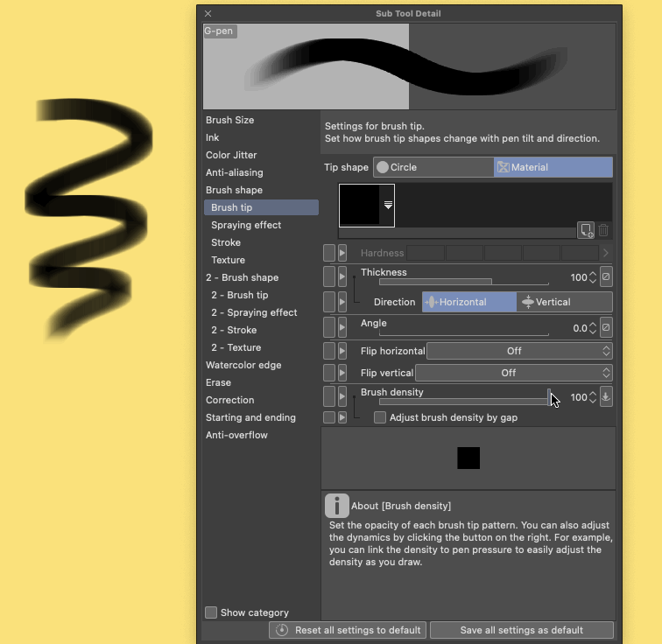Toggle Flip horizontal display in Tool Property
This screenshot has width=662, height=644.
click(x=329, y=351)
